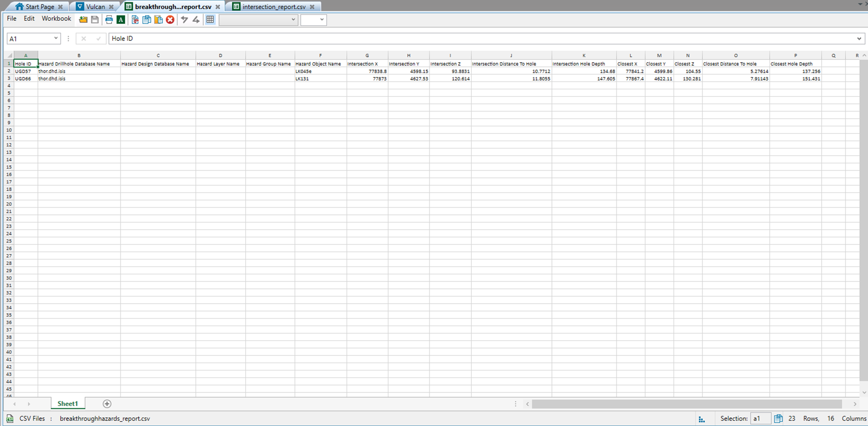
Task: Toggle the gridlines button in toolbar
Action: (210, 19)
